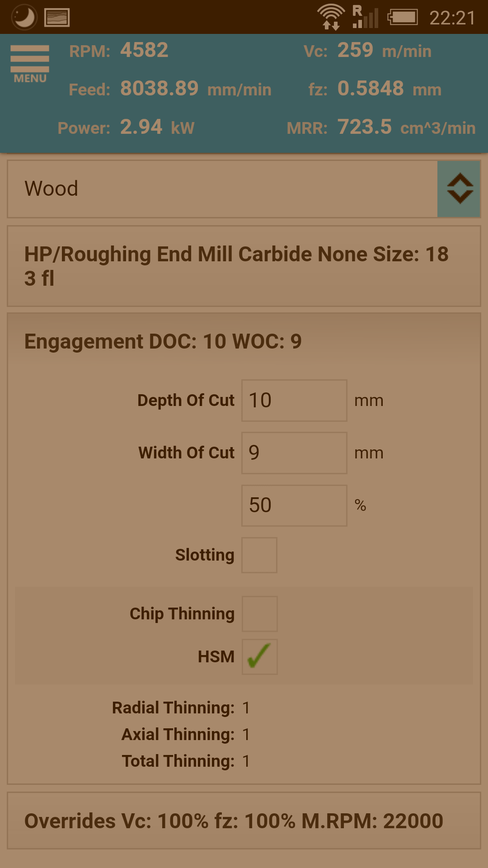This screenshot has width=488, height=868.
Task: Tap the RPM value 4582
Action: tap(144, 50)
